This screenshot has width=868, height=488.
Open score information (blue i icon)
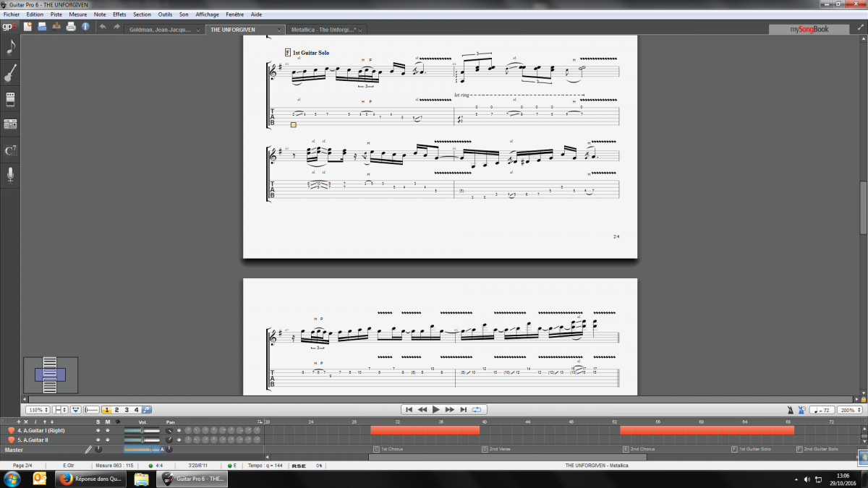(x=85, y=27)
